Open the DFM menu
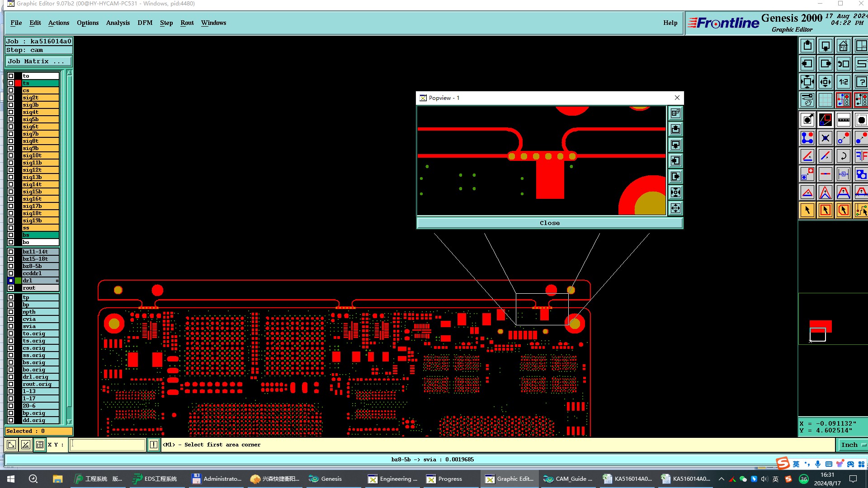Viewport: 868px width, 488px height. [x=145, y=23]
